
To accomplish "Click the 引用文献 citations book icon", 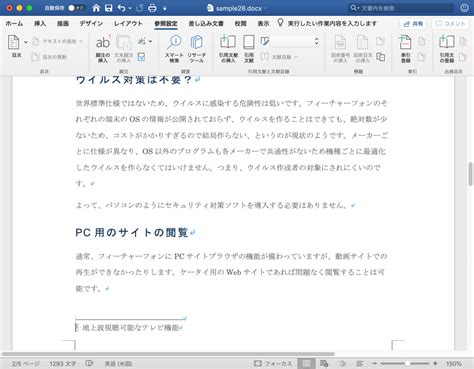I will pos(249,42).
